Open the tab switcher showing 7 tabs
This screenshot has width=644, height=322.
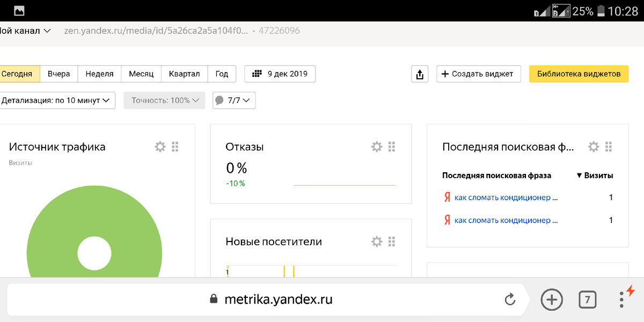click(588, 299)
